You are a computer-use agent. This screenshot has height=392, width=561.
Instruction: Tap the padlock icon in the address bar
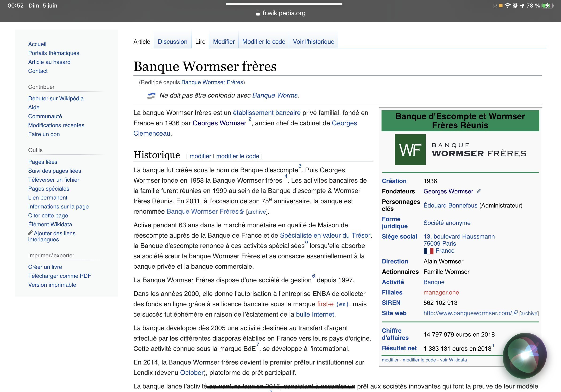tap(257, 13)
